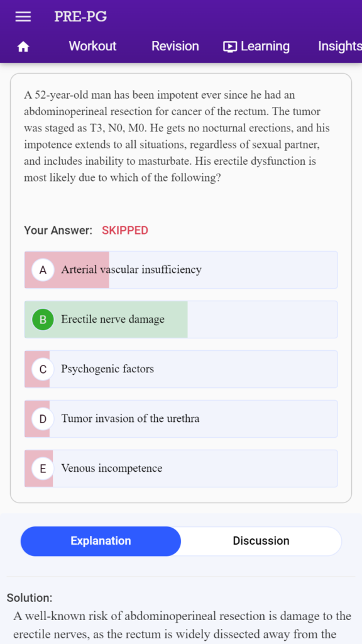The image size is (362, 644).
Task: Open the hamburger menu icon
Action: point(23,16)
